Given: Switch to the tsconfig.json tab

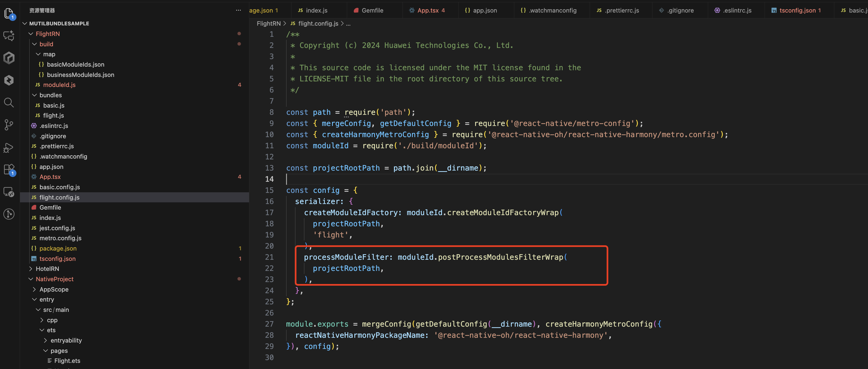Looking at the screenshot, I should point(797,10).
